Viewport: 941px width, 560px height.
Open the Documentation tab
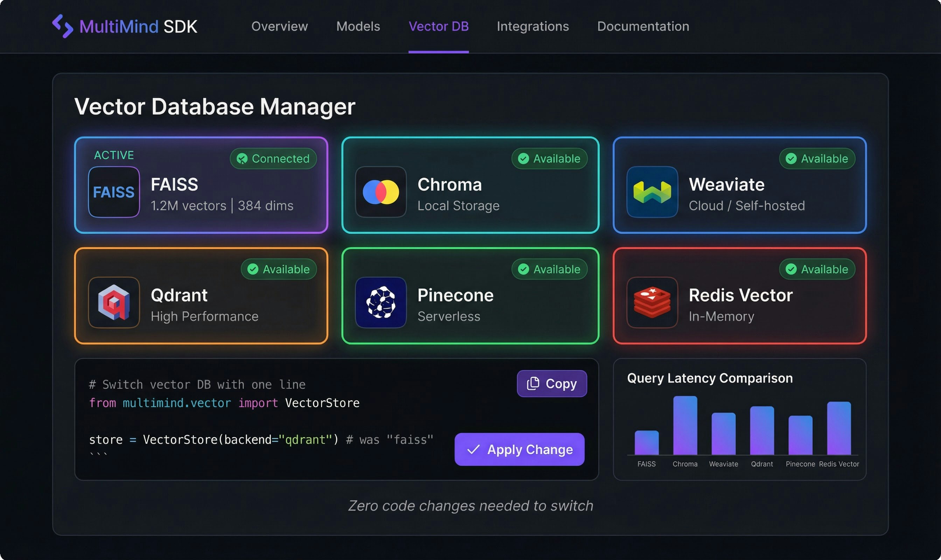pyautogui.click(x=643, y=26)
